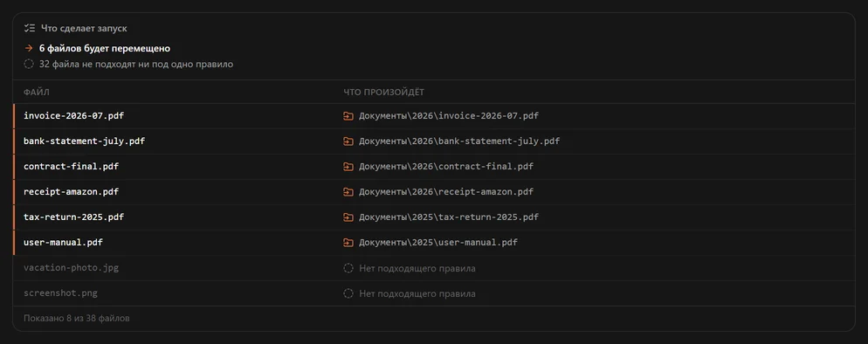Click the no-rule circle icon for vacation-photo.jpg
This screenshot has height=344, width=868.
coord(348,268)
